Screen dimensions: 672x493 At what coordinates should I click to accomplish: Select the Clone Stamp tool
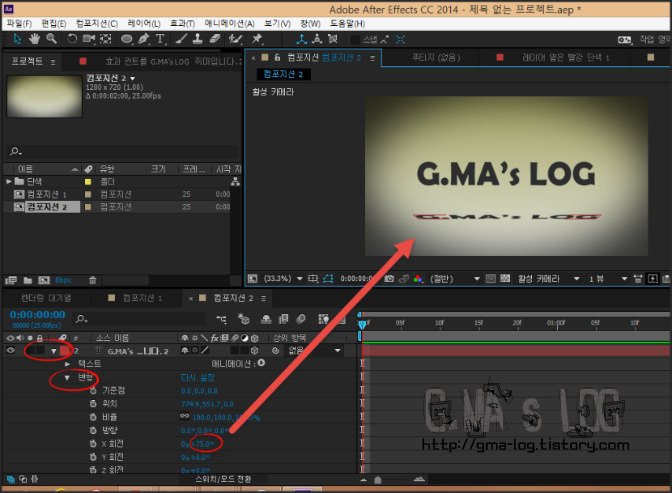(x=198, y=39)
